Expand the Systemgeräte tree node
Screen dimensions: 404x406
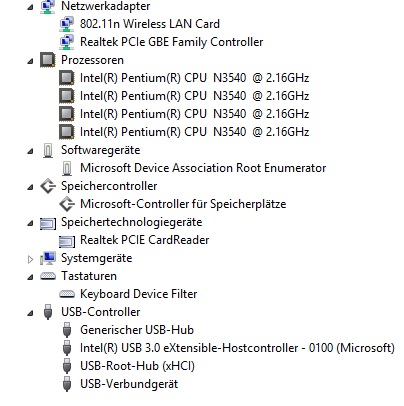coord(30,259)
